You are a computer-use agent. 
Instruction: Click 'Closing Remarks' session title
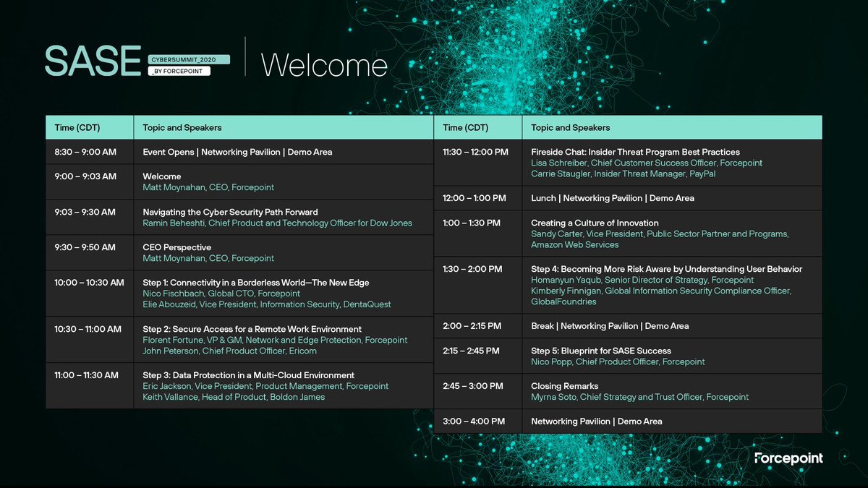coord(565,386)
